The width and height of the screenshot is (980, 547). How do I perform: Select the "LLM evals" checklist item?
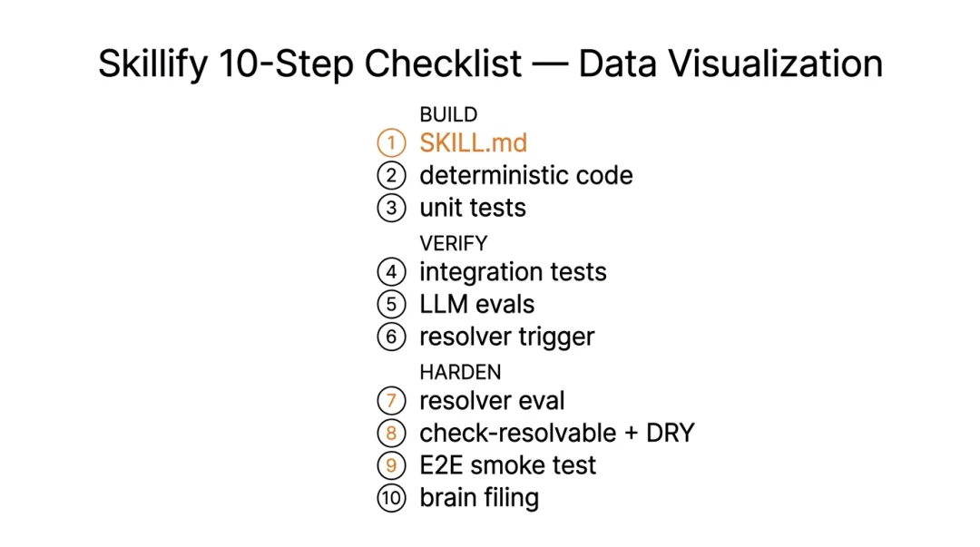(x=476, y=304)
